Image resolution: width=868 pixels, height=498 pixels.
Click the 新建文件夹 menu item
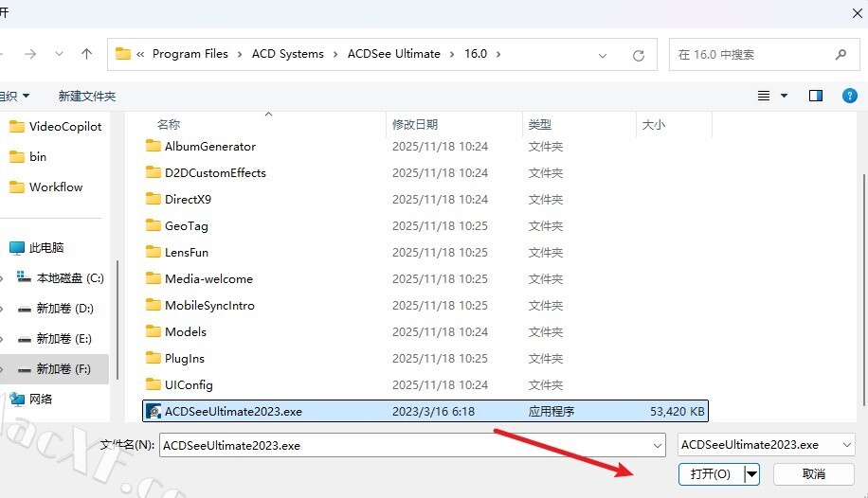(86, 96)
